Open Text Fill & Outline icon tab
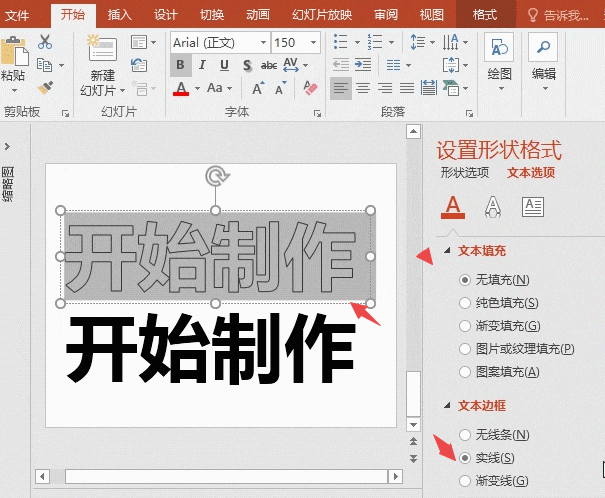This screenshot has height=498, width=605. point(453,207)
